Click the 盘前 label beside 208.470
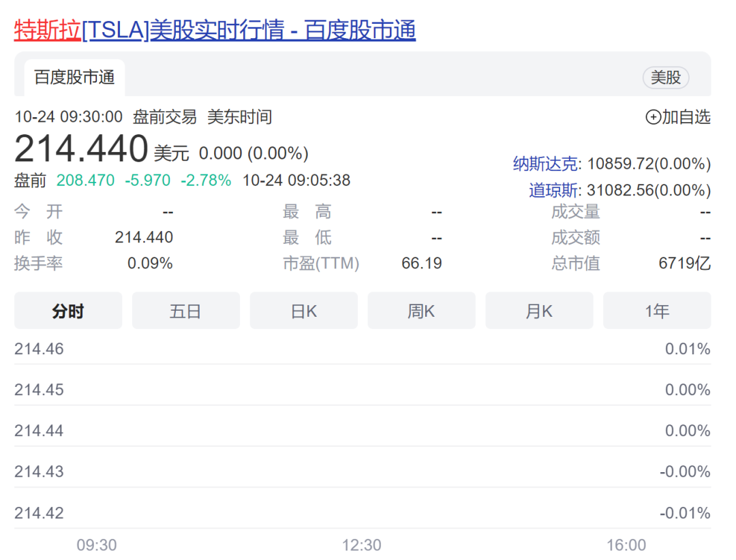 (30, 181)
